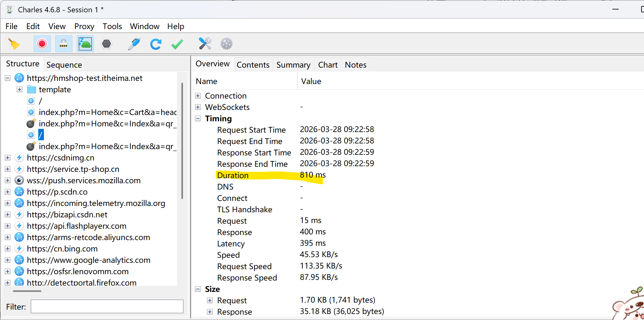Clear the session with the broom icon
The image size is (644, 320).
[14, 44]
